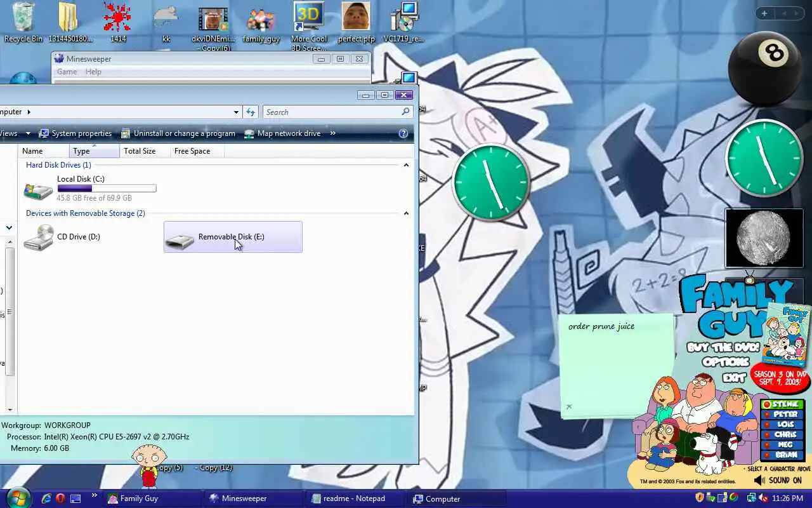Screen dimensions: 812x508
Task: Click the Refresh arrows beside address bar
Action: click(x=251, y=112)
